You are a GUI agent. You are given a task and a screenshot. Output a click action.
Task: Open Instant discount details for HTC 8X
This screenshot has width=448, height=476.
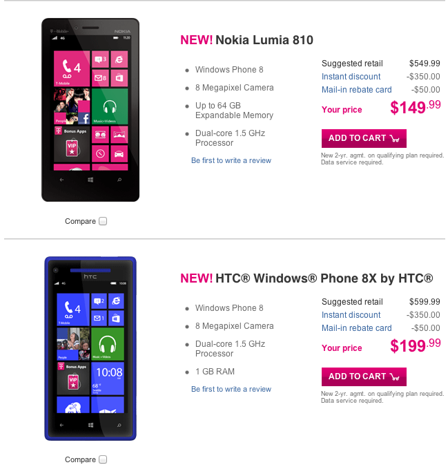351,315
